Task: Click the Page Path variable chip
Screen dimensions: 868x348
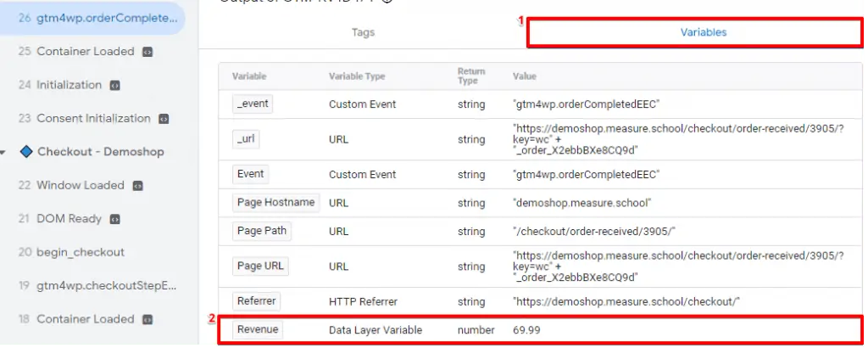Action: tap(262, 231)
